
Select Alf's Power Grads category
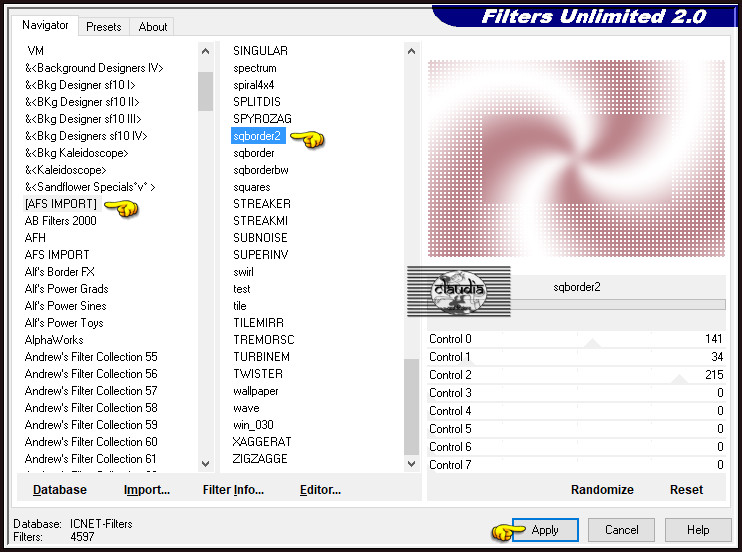click(x=67, y=289)
